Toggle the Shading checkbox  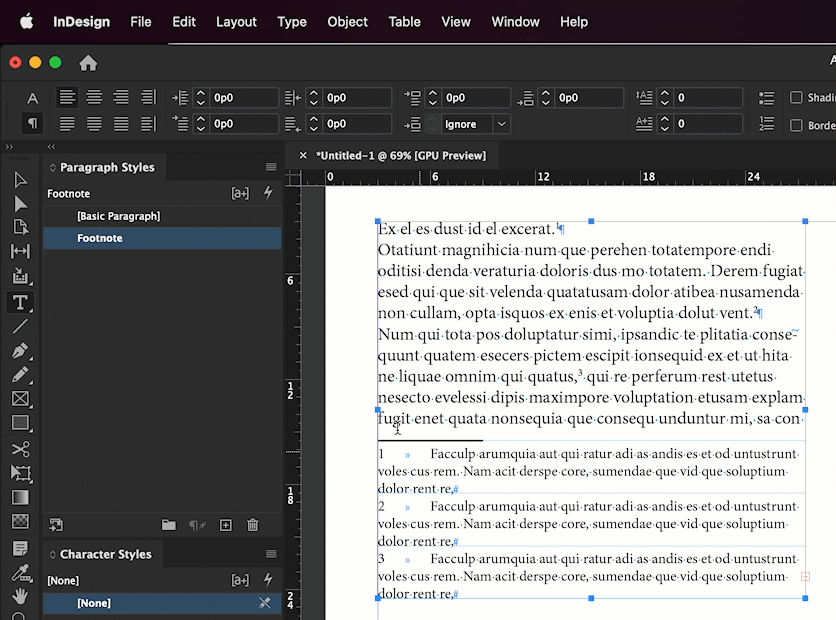click(796, 98)
